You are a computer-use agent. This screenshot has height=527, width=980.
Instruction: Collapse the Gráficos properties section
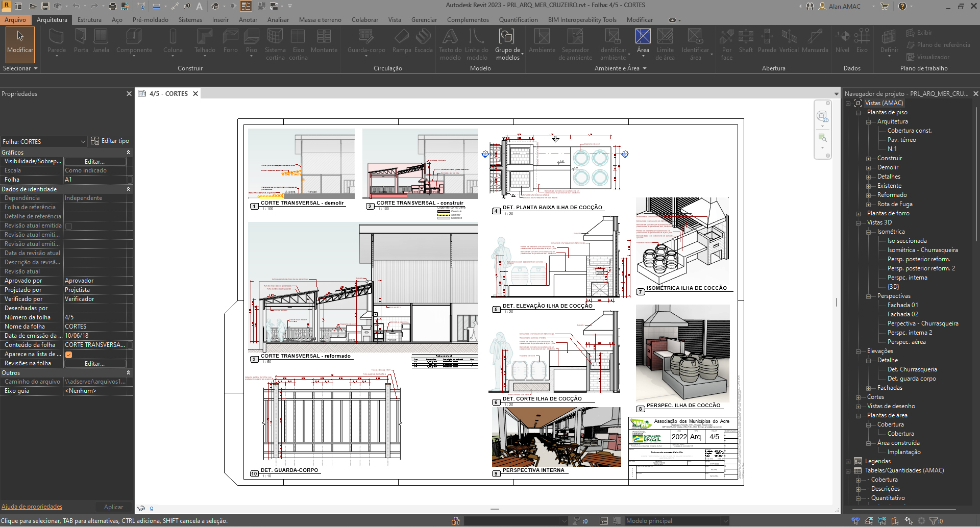128,153
